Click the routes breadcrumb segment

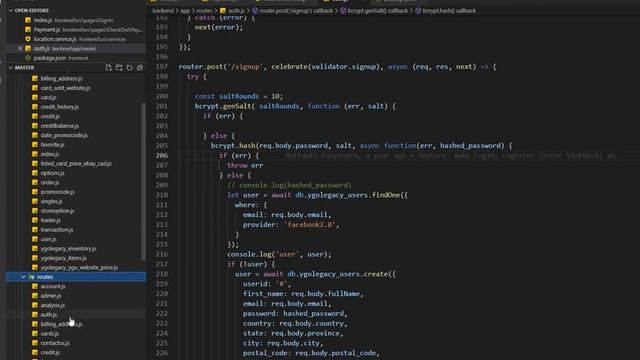click(x=204, y=11)
